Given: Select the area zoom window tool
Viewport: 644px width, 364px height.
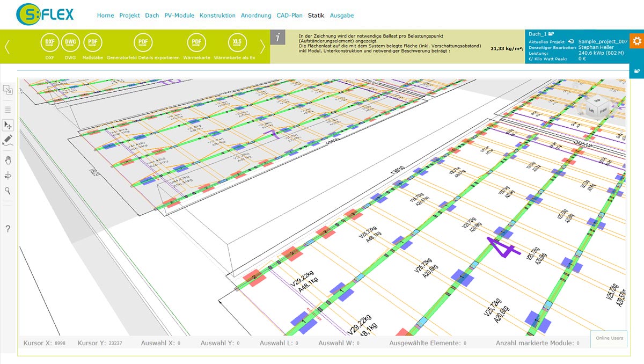Looking at the screenshot, I should (x=8, y=90).
